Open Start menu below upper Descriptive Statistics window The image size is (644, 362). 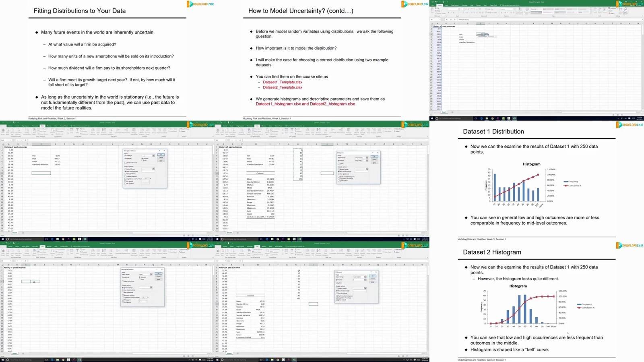[x=2, y=239]
